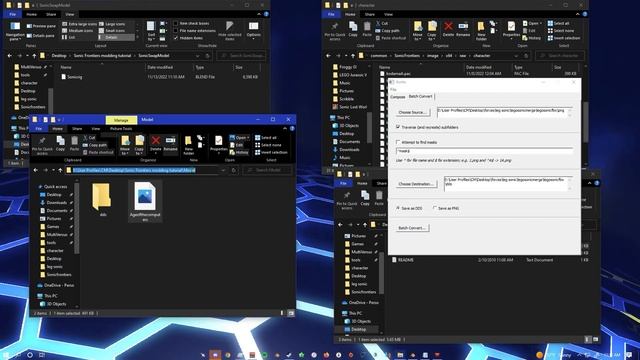640x360 pixels.
Task: Click Hide selected items in SonicSwapModel window
Action: click(230, 30)
